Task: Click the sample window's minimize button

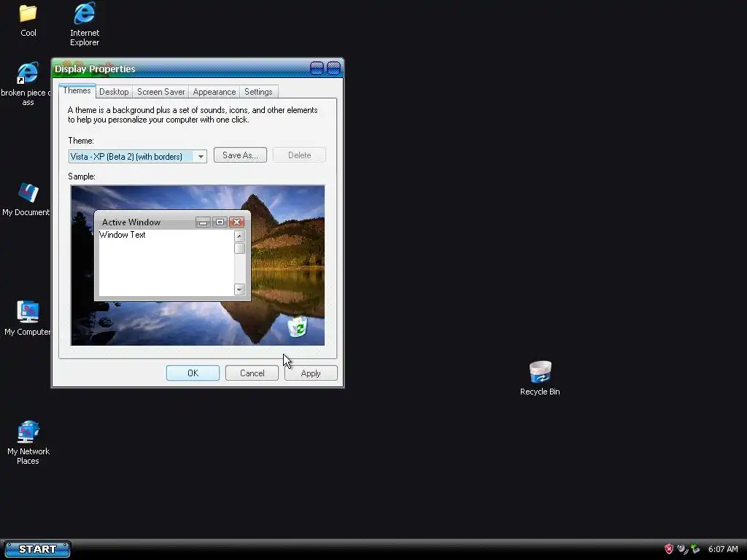Action: [203, 222]
